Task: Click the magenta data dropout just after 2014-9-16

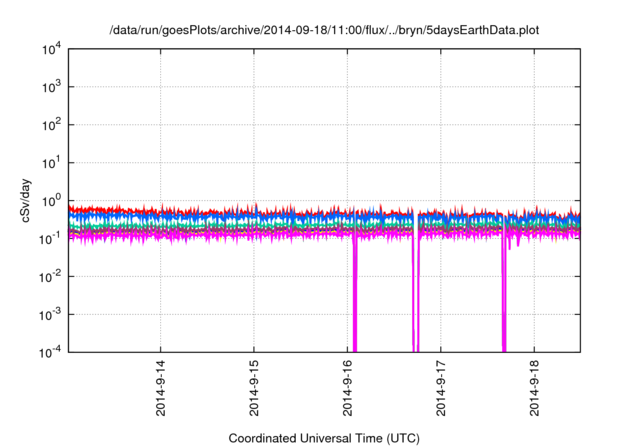Action: click(x=355, y=294)
